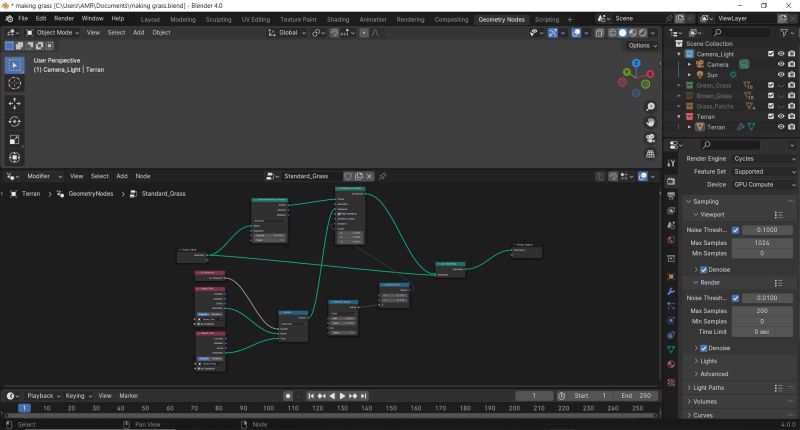The image size is (800, 430).
Task: Adjust render Max Samples 200 field
Action: [x=762, y=311]
